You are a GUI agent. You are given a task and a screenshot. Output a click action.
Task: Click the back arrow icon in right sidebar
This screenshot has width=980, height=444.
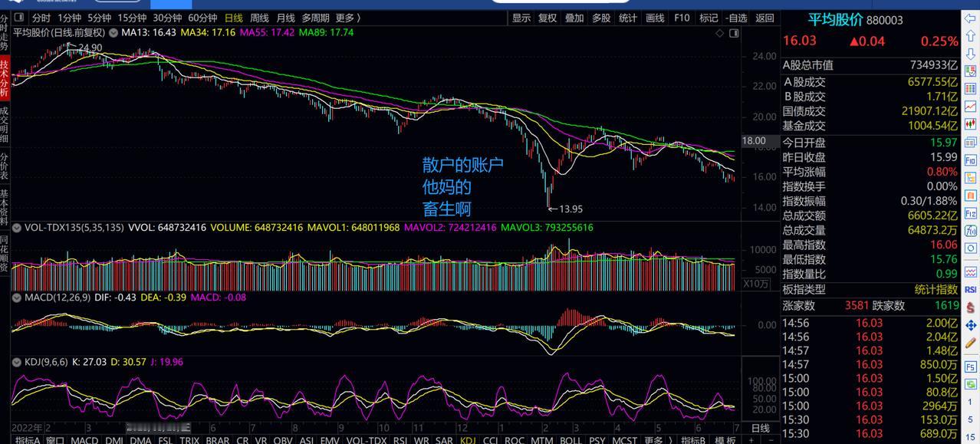pyautogui.click(x=970, y=18)
